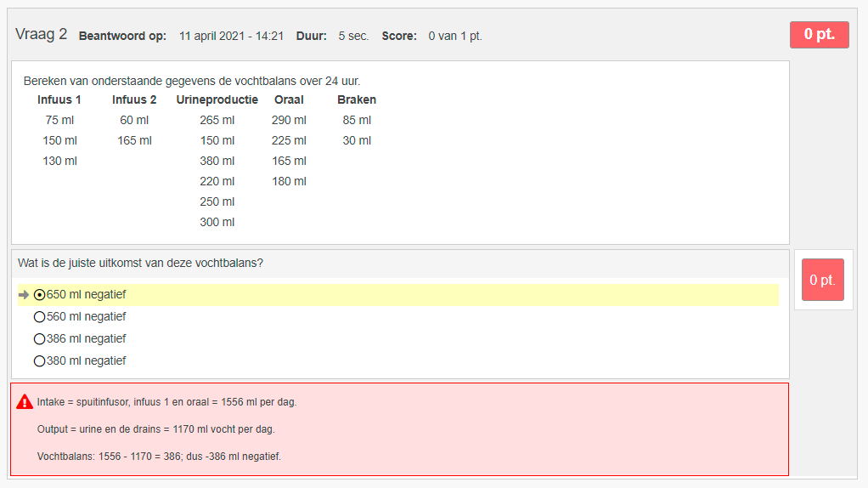Image resolution: width=868 pixels, height=488 pixels.
Task: Click the 290 ml oral intake value
Action: tap(289, 120)
